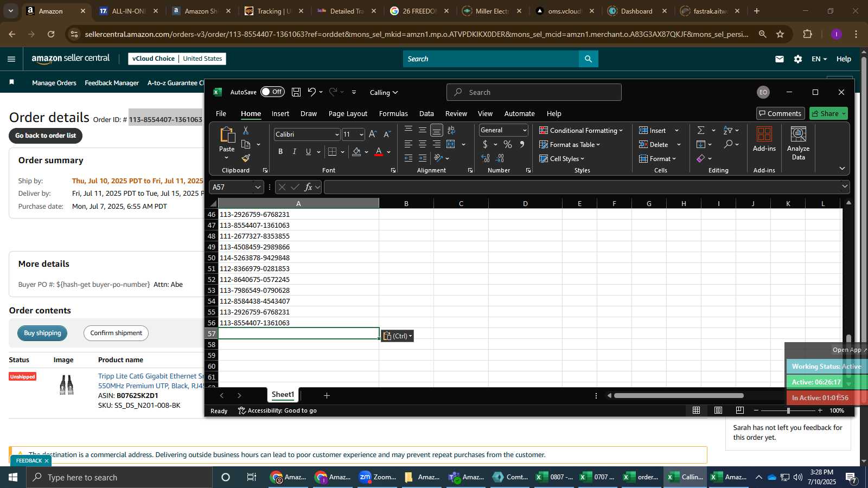The height and width of the screenshot is (488, 868).
Task: Toggle Bottom Align in alignment group
Action: [437, 130]
